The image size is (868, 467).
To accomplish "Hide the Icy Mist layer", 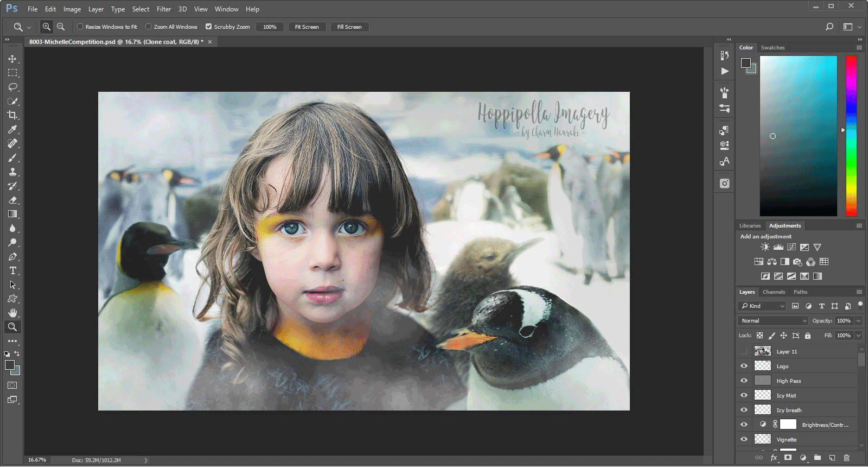I will pos(744,395).
